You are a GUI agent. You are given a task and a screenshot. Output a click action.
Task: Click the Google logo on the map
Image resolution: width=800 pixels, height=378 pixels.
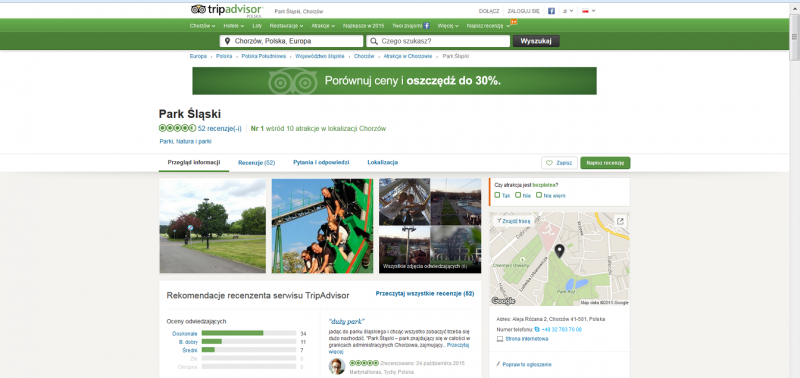pyautogui.click(x=503, y=301)
